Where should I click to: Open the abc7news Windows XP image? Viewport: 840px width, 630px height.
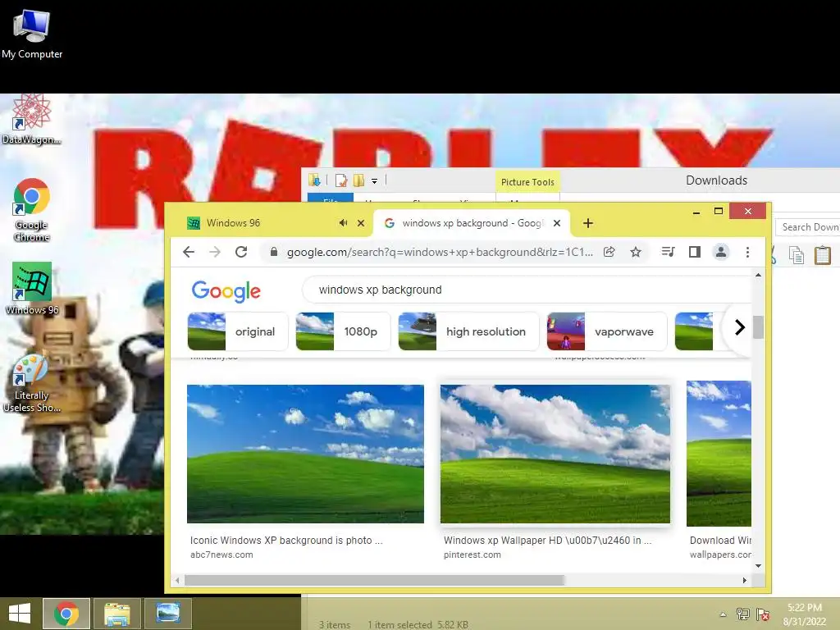coord(305,454)
